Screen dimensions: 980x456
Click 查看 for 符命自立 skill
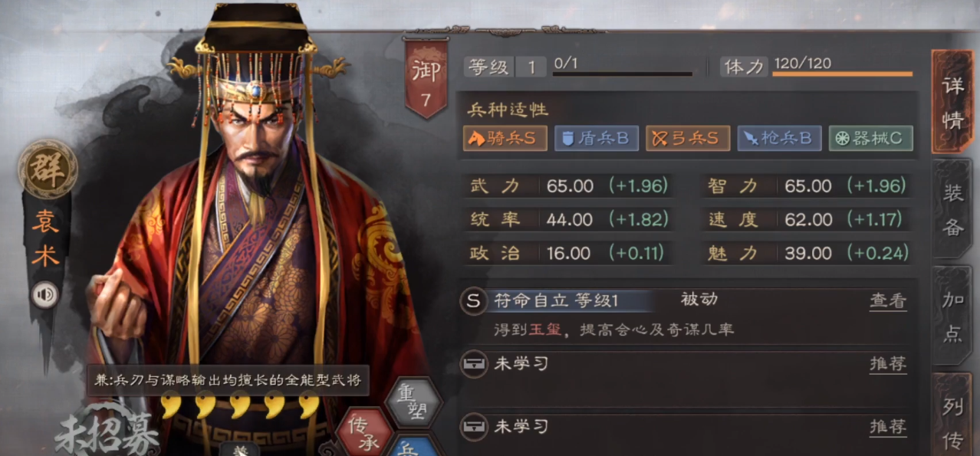tap(888, 301)
